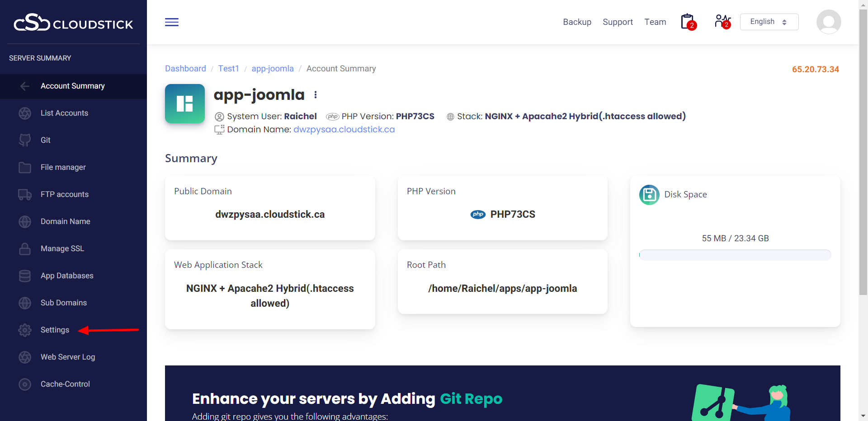Click the Disk Space usage progress bar
The width and height of the screenshot is (868, 421).
click(x=735, y=255)
